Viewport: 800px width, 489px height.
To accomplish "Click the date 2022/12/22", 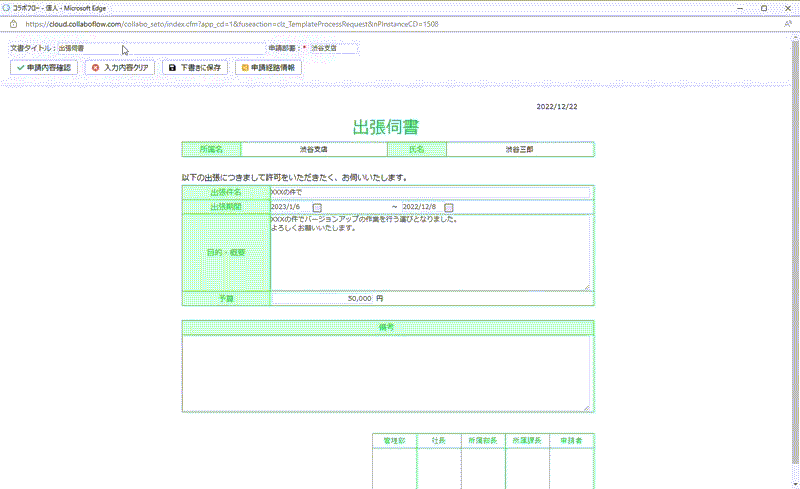I will (x=557, y=107).
